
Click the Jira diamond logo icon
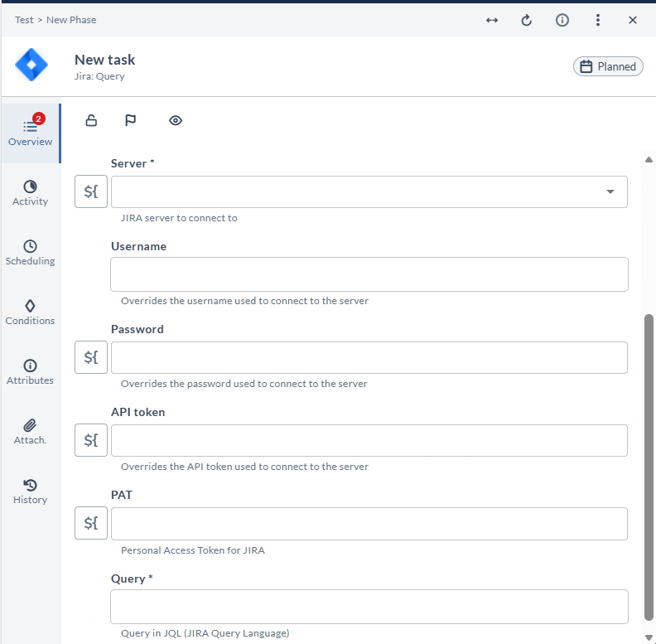[x=31, y=65]
